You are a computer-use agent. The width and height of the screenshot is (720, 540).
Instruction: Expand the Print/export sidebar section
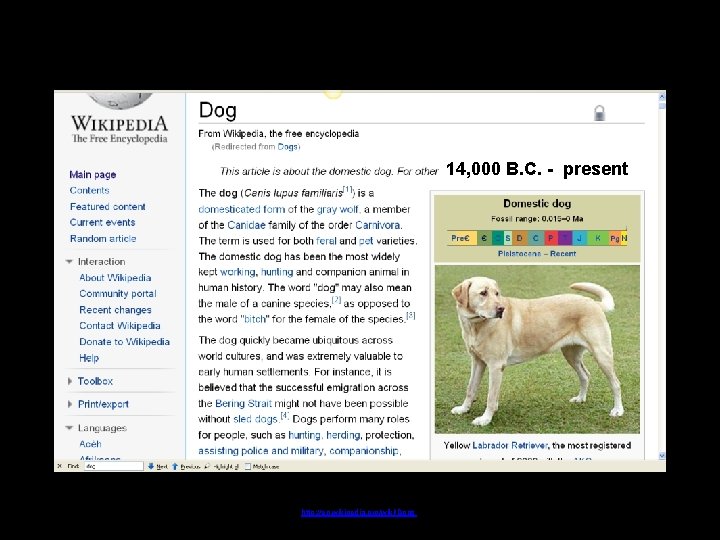pos(70,404)
